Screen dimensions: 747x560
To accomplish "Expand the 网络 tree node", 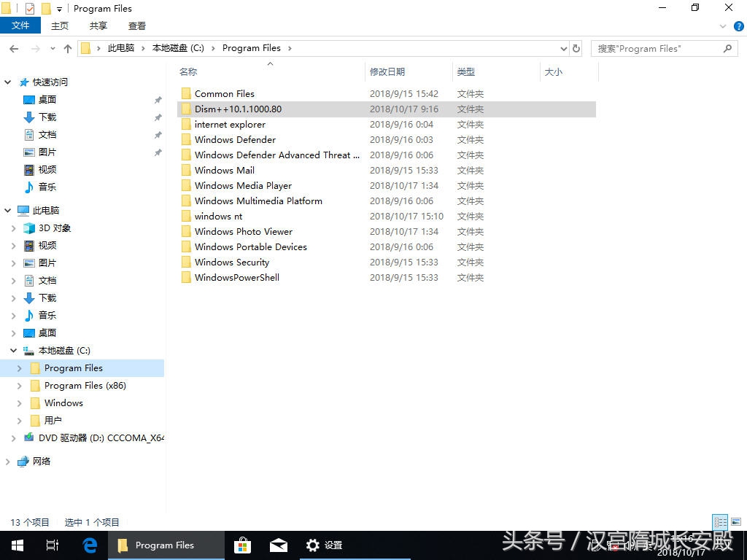I will click(7, 462).
